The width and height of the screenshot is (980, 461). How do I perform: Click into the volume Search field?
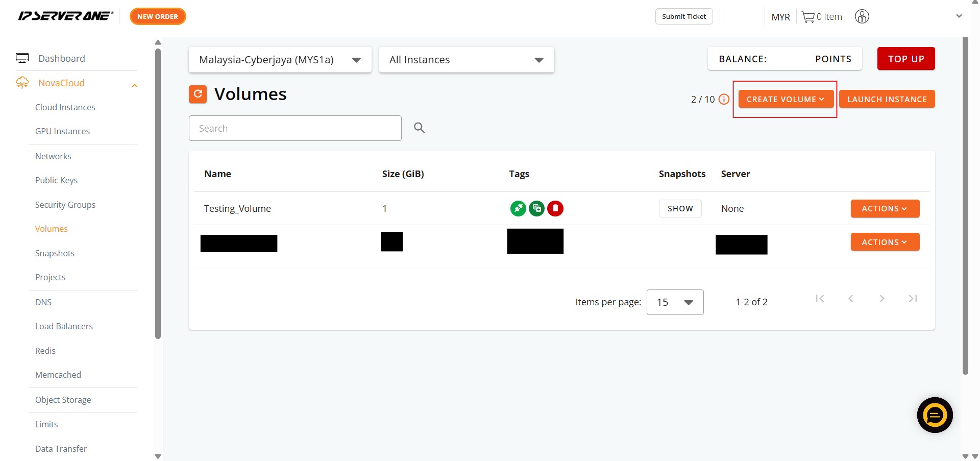point(295,128)
